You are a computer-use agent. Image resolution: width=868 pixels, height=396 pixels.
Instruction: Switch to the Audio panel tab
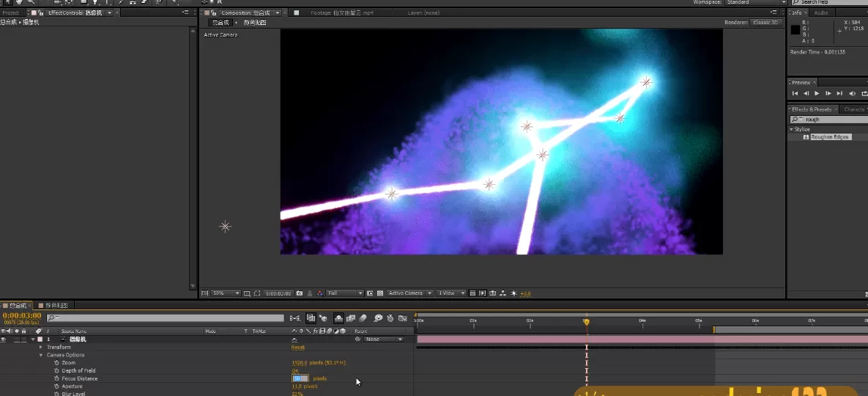(x=821, y=12)
